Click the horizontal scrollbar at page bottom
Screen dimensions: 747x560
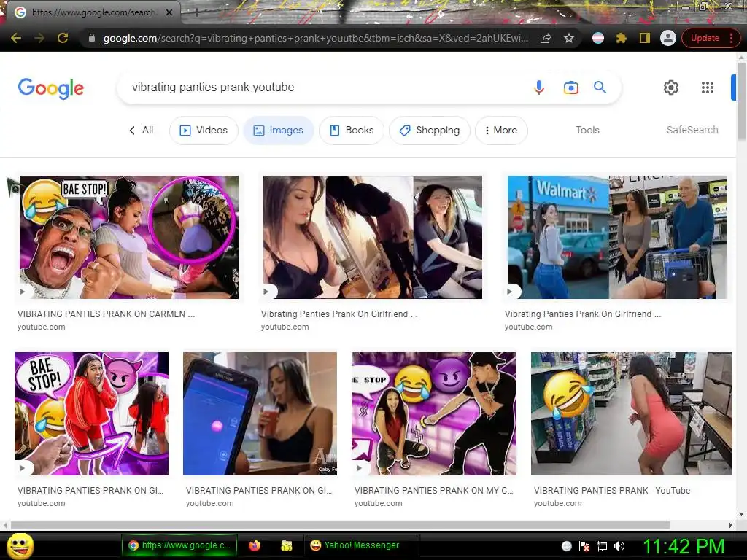pyautogui.click(x=340, y=525)
